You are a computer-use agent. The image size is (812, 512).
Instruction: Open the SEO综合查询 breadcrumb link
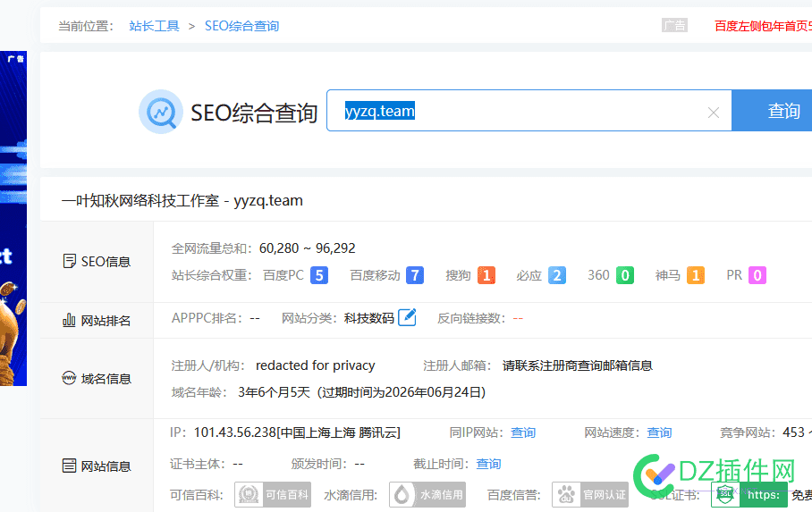point(241,26)
